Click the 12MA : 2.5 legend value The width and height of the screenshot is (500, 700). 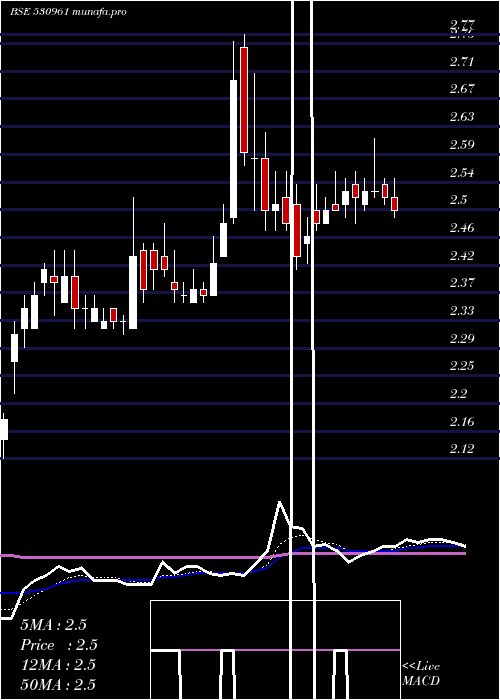click(x=58, y=665)
